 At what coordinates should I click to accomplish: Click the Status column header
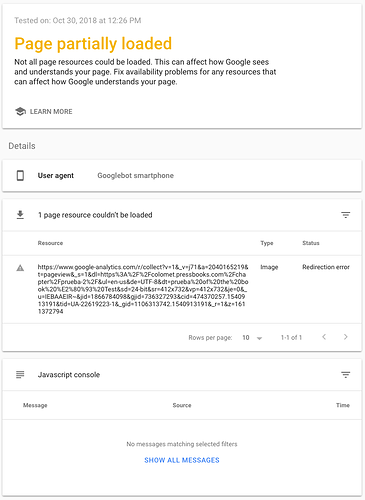pyautogui.click(x=311, y=243)
